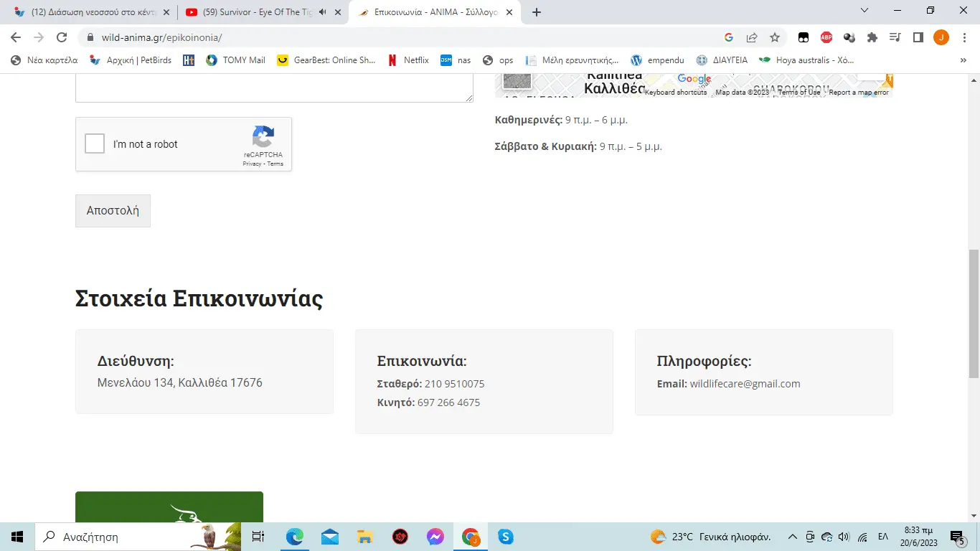Open the TOMY Mail bookmark
The width and height of the screenshot is (980, 551).
235,60
